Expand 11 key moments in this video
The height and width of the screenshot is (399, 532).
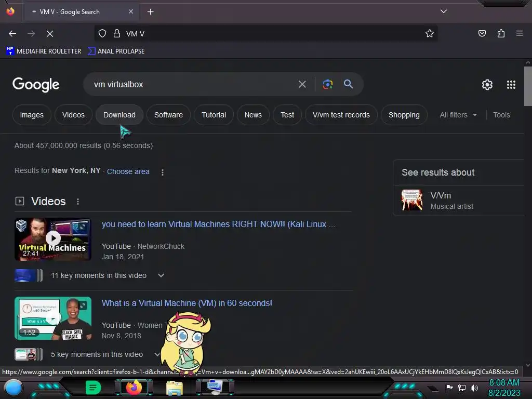coord(161,275)
